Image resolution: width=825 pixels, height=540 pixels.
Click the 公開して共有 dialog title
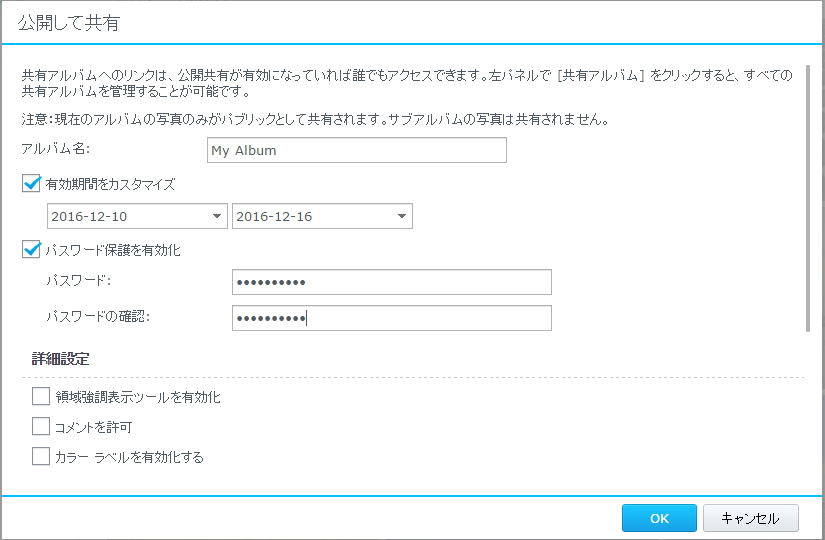[68, 22]
